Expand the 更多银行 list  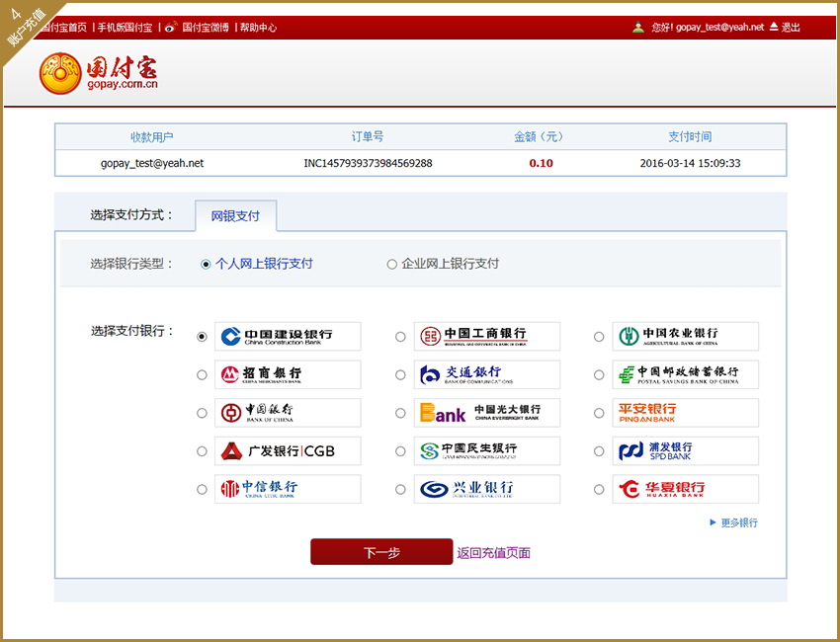[x=734, y=522]
